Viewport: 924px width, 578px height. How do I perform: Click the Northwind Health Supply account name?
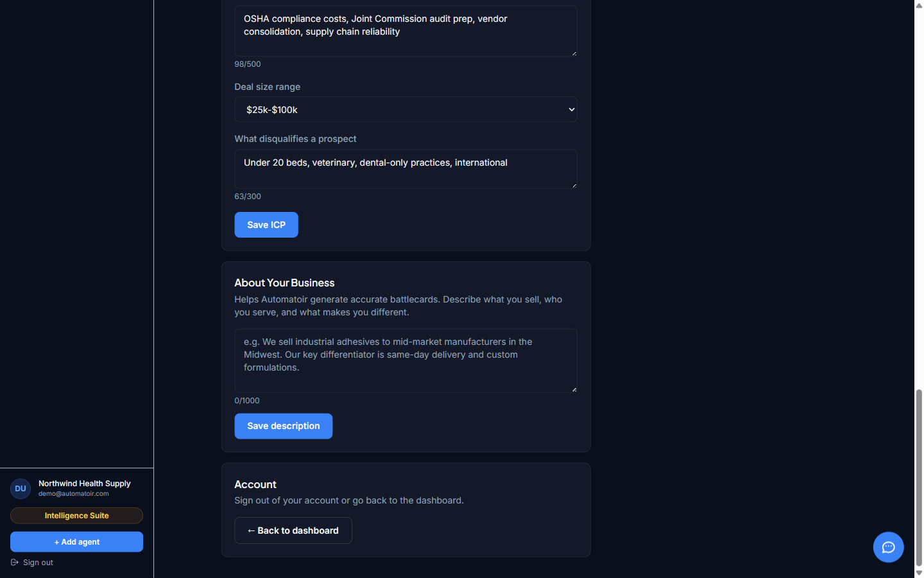click(84, 484)
